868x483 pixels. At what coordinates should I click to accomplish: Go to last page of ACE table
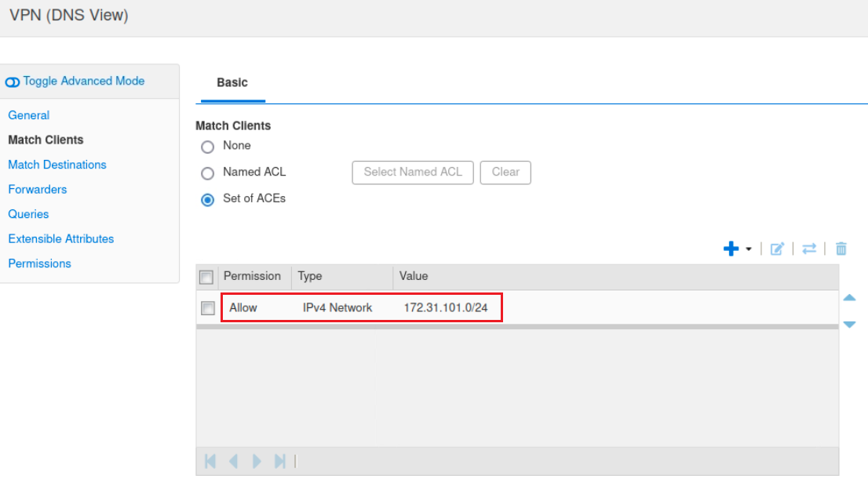[279, 461]
